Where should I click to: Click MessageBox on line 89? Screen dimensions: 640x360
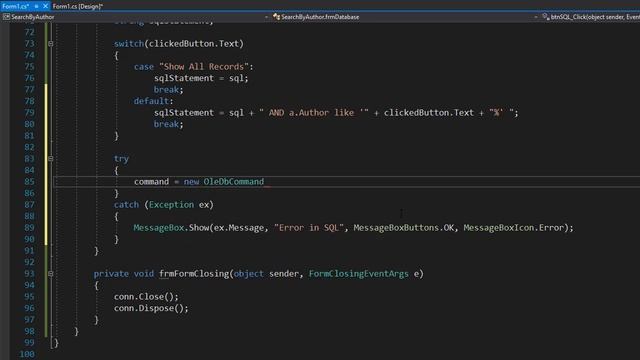159,228
